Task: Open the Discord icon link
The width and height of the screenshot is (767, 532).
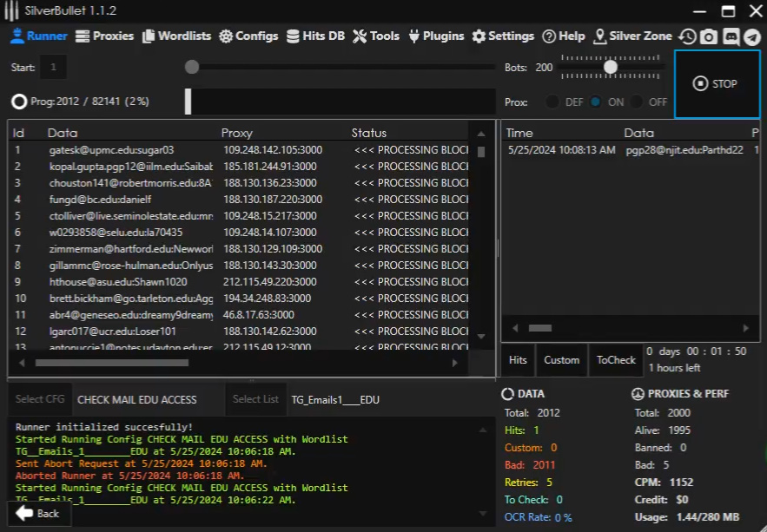Action: pyautogui.click(x=731, y=36)
